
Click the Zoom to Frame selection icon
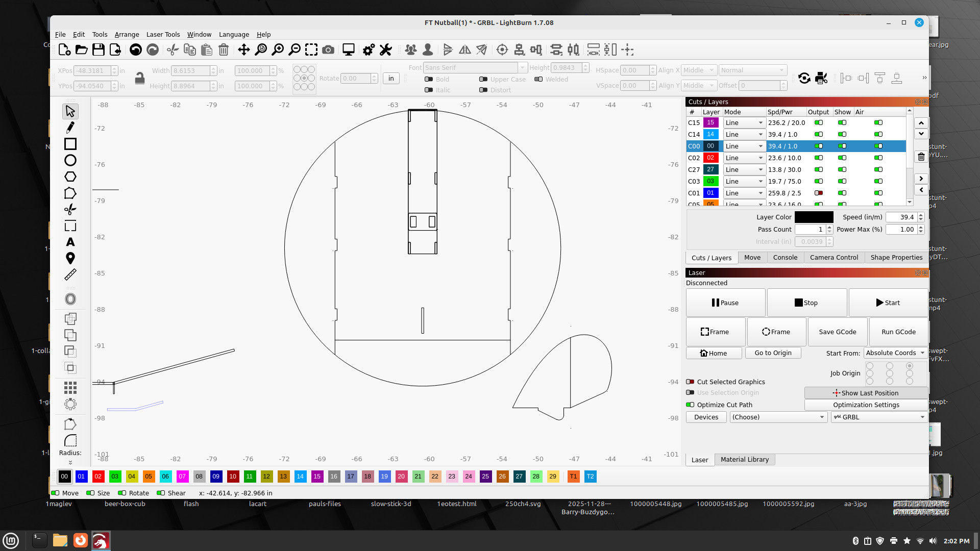[311, 49]
